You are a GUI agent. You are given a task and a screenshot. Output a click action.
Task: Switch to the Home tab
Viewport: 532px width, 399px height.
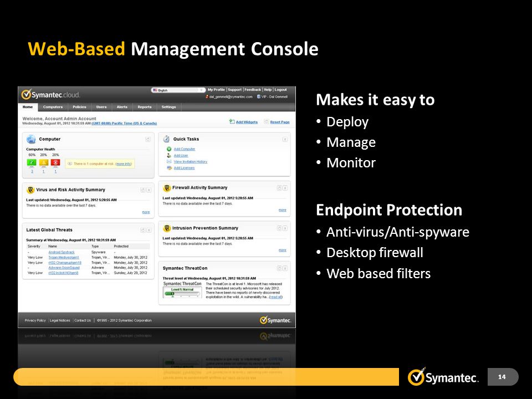click(x=28, y=107)
